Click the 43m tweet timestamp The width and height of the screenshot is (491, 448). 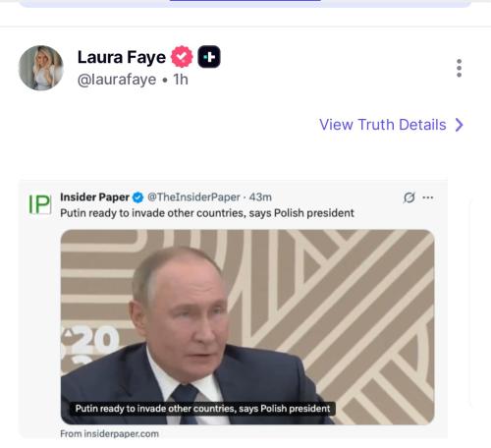click(x=260, y=197)
